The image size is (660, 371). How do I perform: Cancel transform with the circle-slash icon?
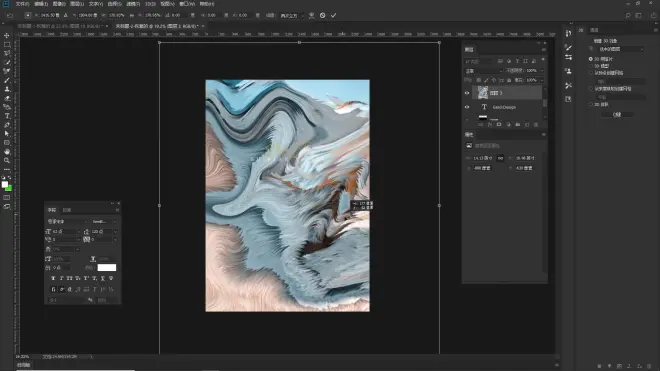click(x=322, y=15)
